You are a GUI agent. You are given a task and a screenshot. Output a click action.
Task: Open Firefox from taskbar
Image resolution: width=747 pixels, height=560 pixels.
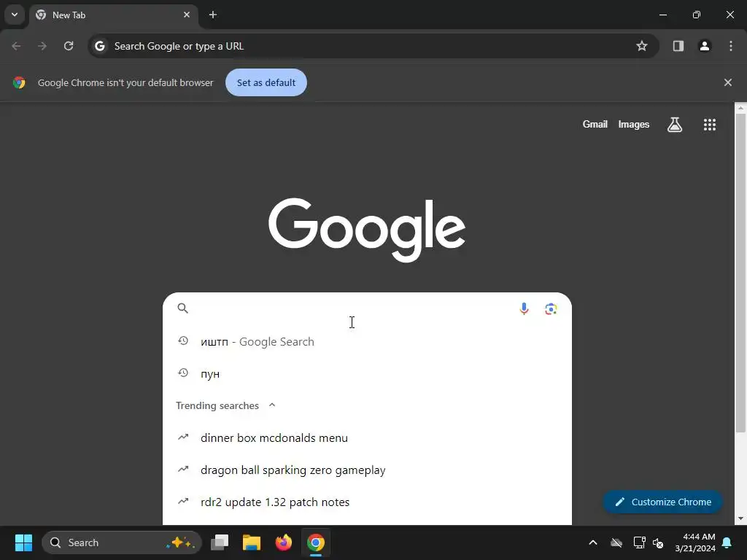tap(284, 542)
